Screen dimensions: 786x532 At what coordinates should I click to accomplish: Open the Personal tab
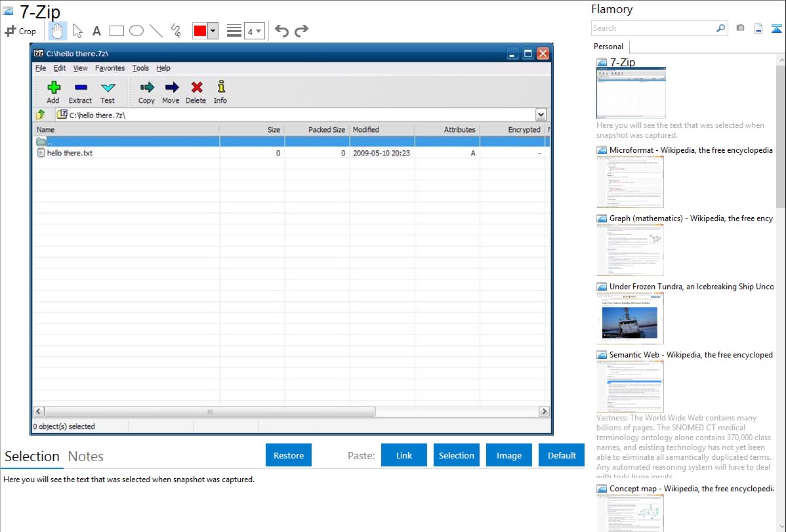[x=609, y=47]
